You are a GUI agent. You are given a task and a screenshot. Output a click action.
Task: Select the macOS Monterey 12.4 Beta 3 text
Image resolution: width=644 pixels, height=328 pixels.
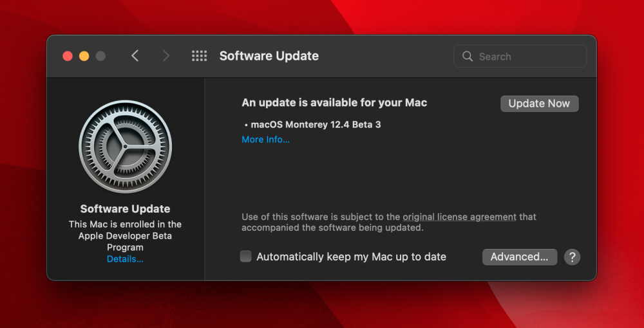click(316, 124)
